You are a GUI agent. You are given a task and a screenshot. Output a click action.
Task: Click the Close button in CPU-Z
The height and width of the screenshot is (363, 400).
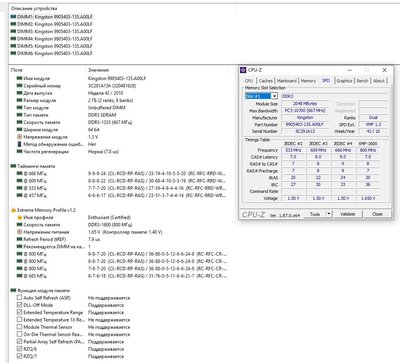pyautogui.click(x=377, y=214)
